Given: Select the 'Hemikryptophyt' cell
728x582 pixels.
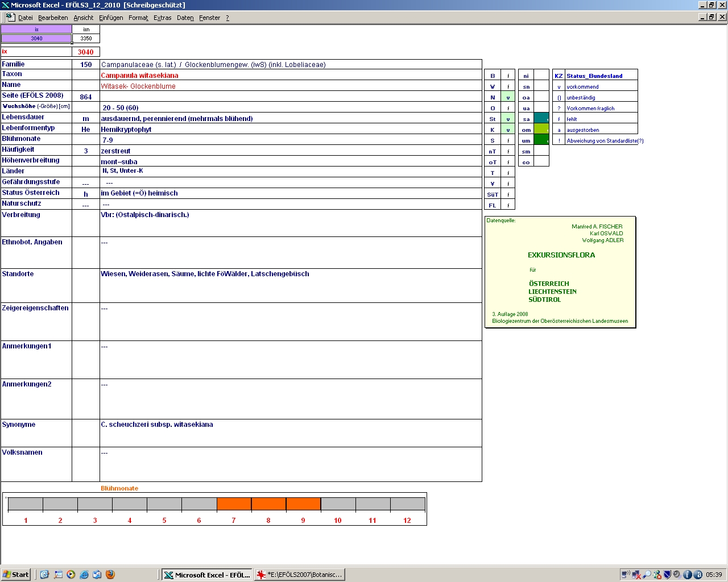Looking at the screenshot, I should tap(291, 129).
